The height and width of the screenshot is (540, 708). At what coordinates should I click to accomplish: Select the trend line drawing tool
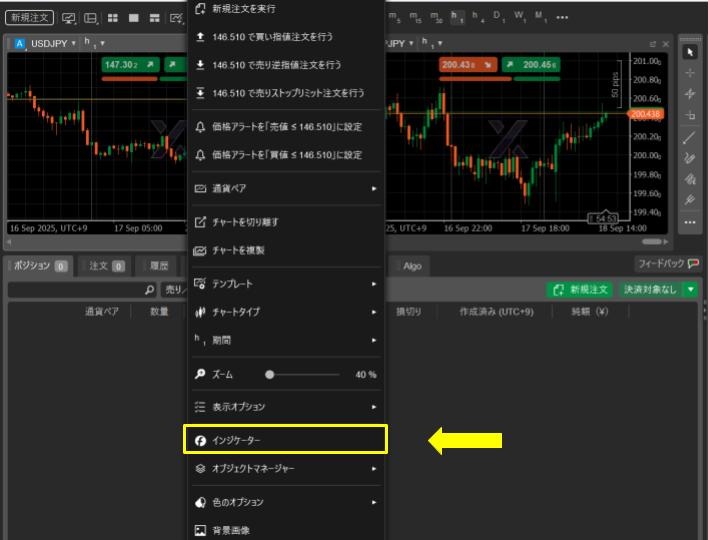point(689,137)
